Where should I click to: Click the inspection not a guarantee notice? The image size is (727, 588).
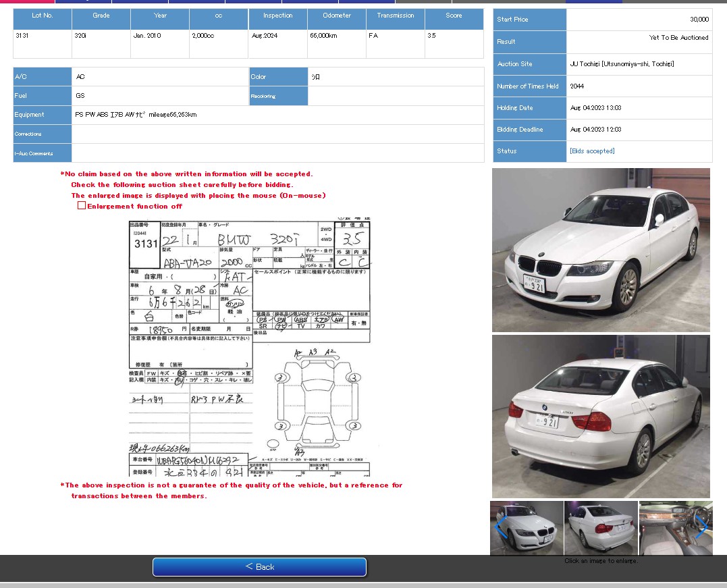232,490
